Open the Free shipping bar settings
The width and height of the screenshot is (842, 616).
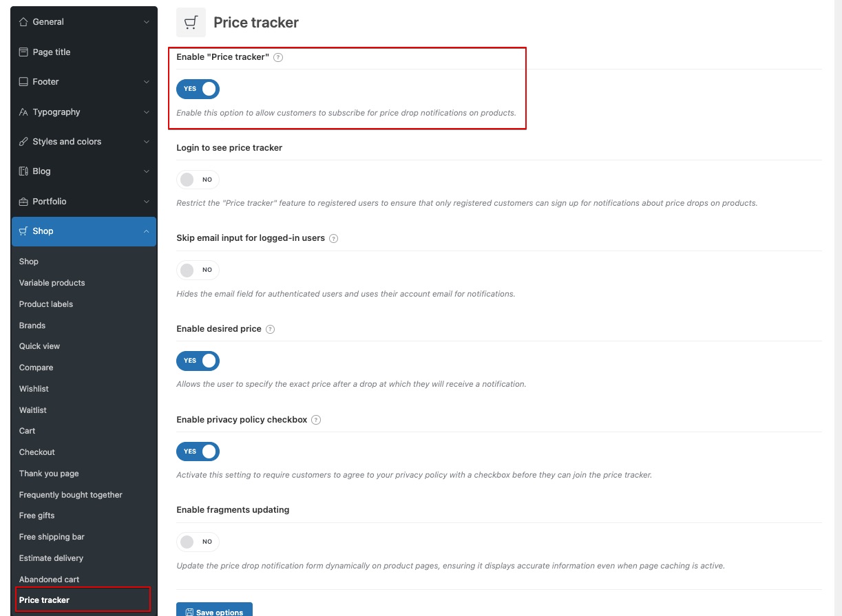pos(52,537)
